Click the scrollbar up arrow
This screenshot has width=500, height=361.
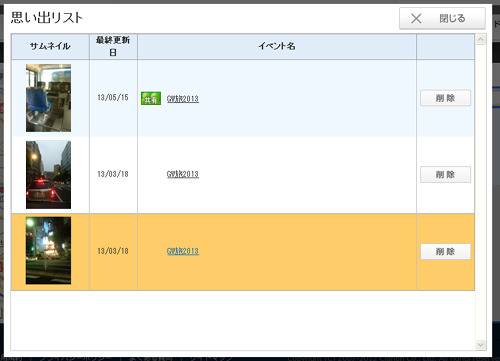(480, 40)
